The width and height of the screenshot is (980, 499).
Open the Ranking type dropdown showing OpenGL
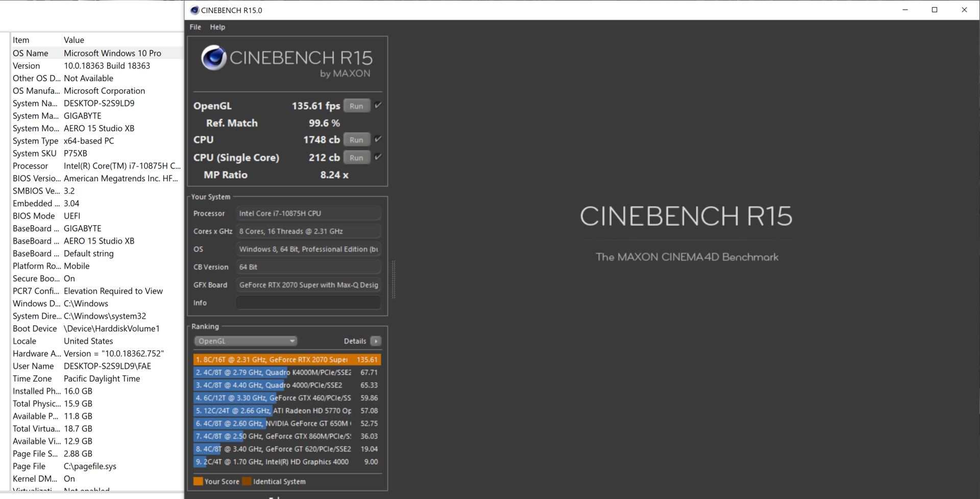[246, 341]
